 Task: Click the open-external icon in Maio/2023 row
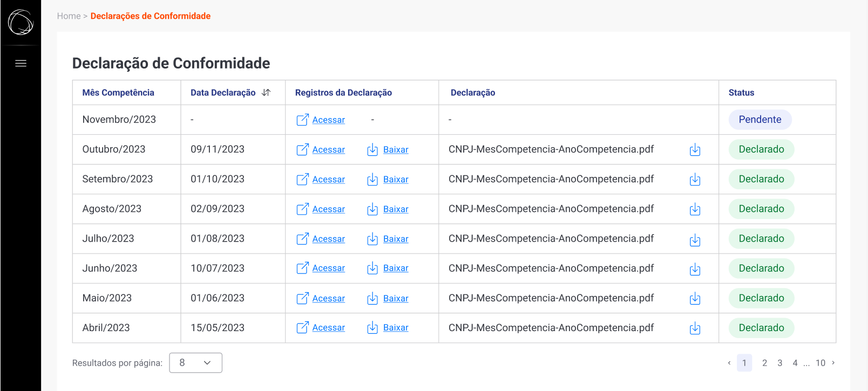click(302, 298)
